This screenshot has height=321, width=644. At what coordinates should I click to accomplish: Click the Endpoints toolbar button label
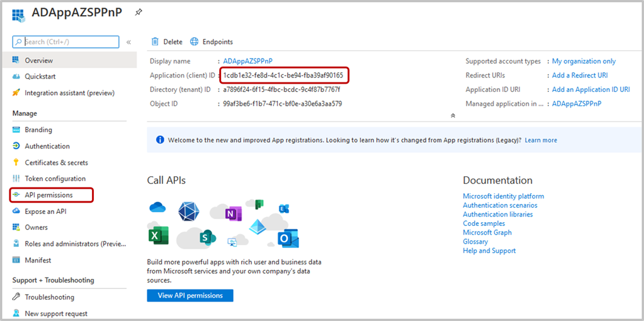coord(218,42)
